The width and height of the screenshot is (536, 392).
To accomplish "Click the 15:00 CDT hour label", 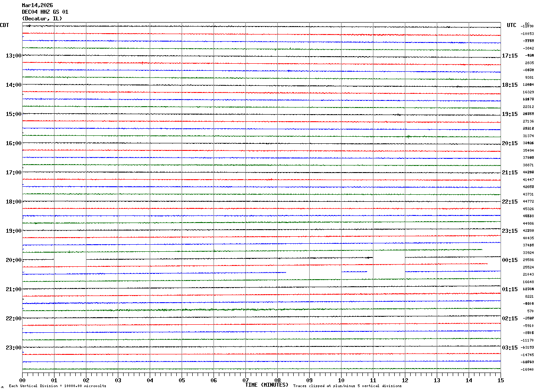I will pyautogui.click(x=14, y=114).
